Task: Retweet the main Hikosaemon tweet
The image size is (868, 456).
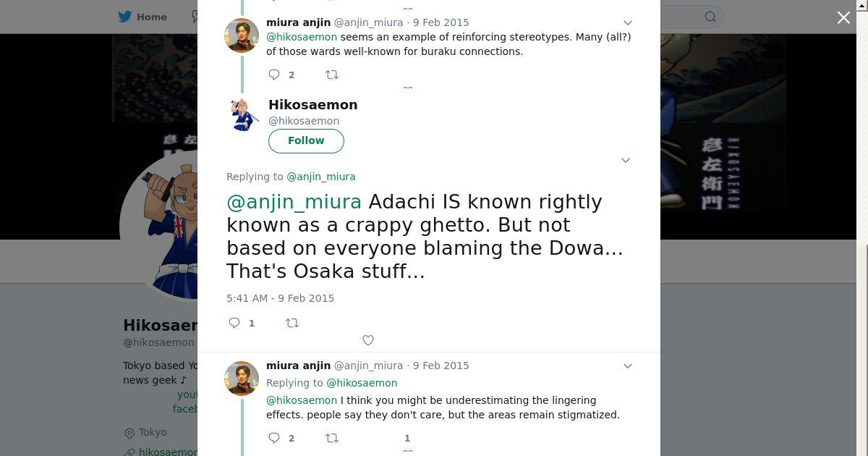Action: coord(292,323)
